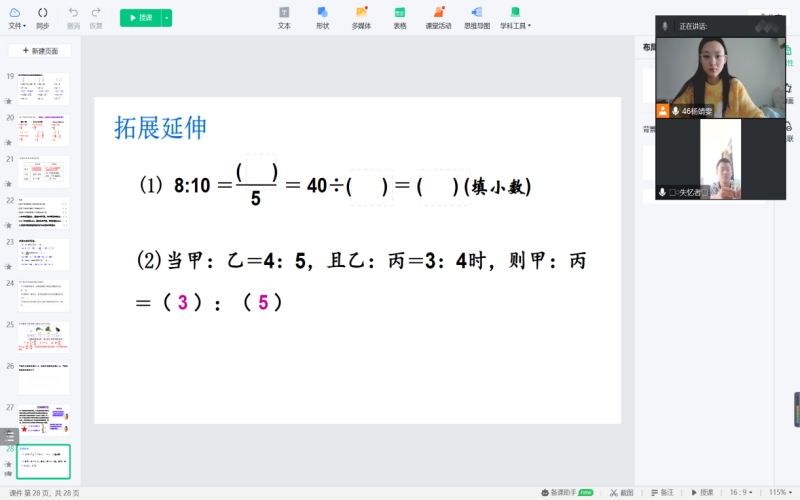The width and height of the screenshot is (800, 500).
Task: Click 新建页面 to add new page
Action: point(40,50)
